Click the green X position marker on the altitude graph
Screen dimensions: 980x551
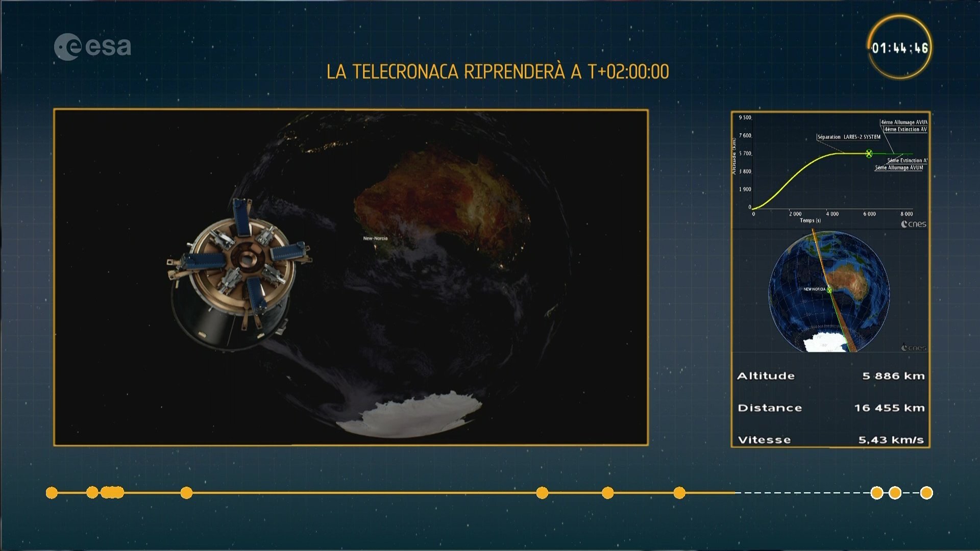869,154
